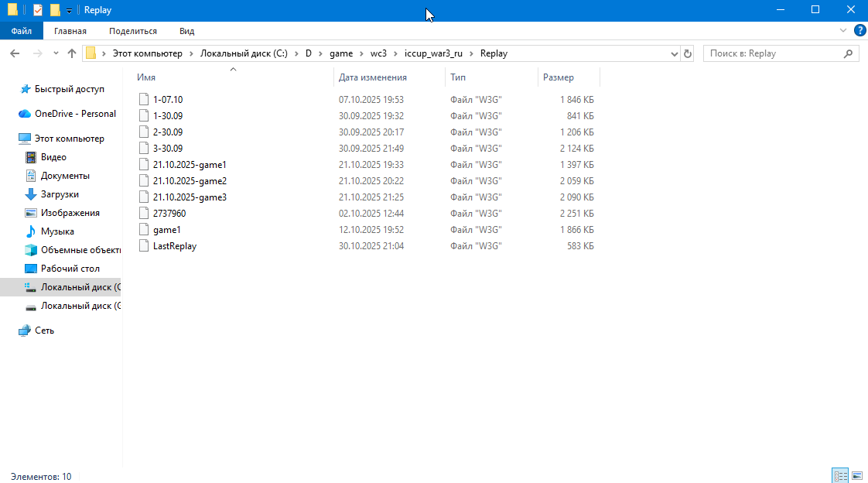Open Help via the question mark icon

point(859,30)
